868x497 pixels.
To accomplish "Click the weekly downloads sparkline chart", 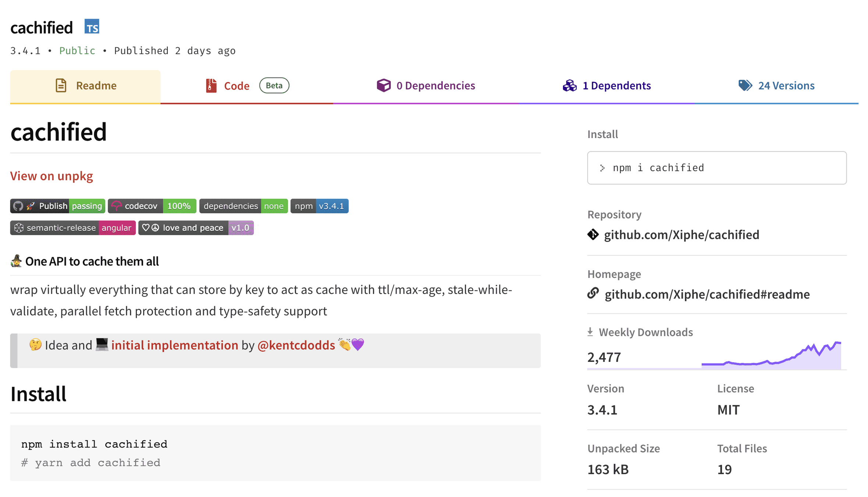I will click(x=771, y=356).
